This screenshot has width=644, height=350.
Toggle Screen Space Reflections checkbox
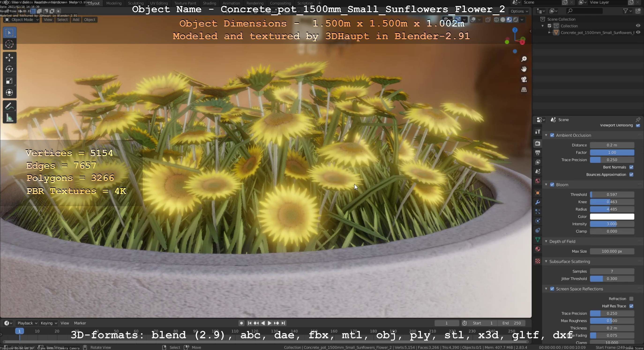[x=552, y=289]
